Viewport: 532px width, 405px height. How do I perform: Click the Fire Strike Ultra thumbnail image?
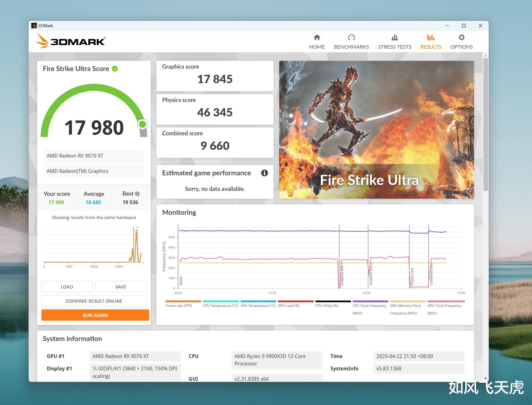coord(376,130)
